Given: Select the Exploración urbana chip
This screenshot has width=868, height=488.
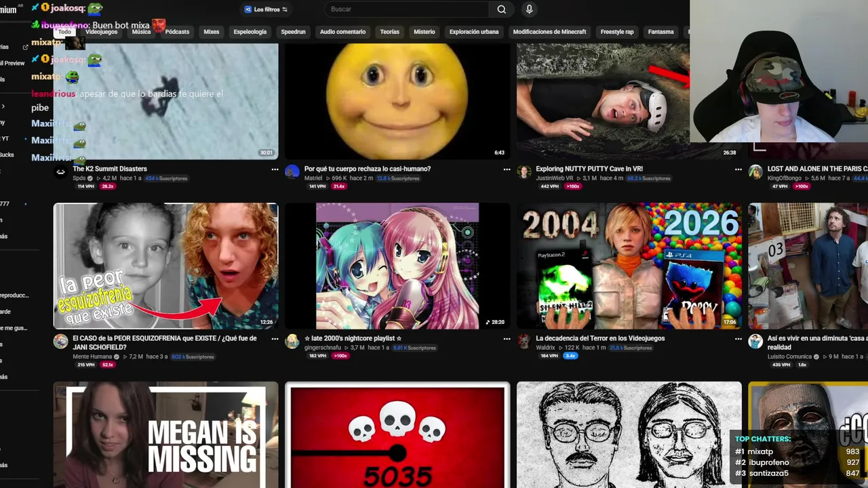Looking at the screenshot, I should [x=474, y=32].
